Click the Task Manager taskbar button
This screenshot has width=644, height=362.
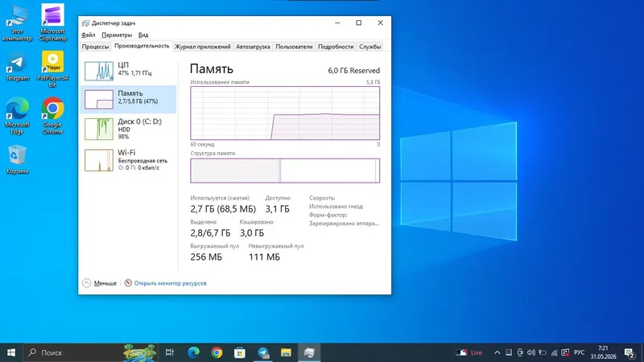(309, 352)
